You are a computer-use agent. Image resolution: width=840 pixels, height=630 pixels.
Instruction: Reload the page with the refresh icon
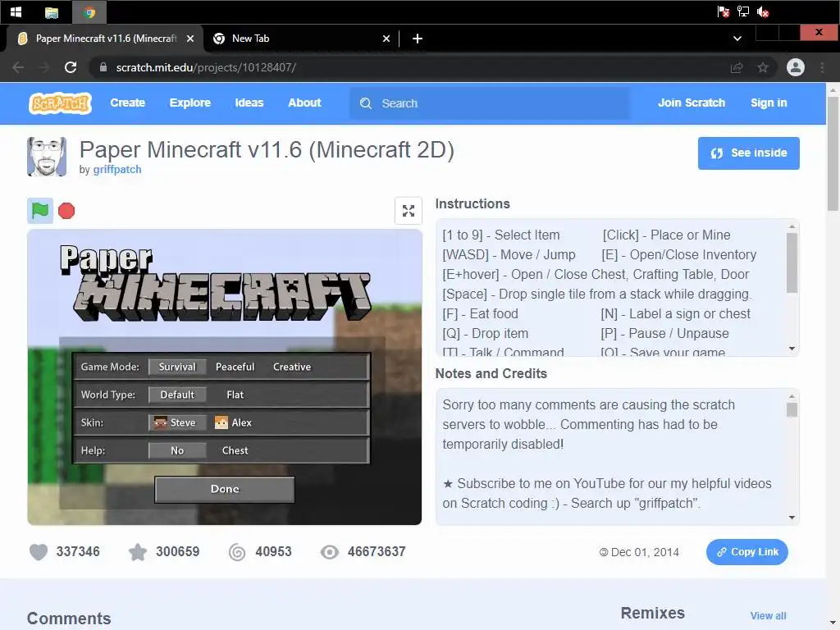tap(71, 67)
